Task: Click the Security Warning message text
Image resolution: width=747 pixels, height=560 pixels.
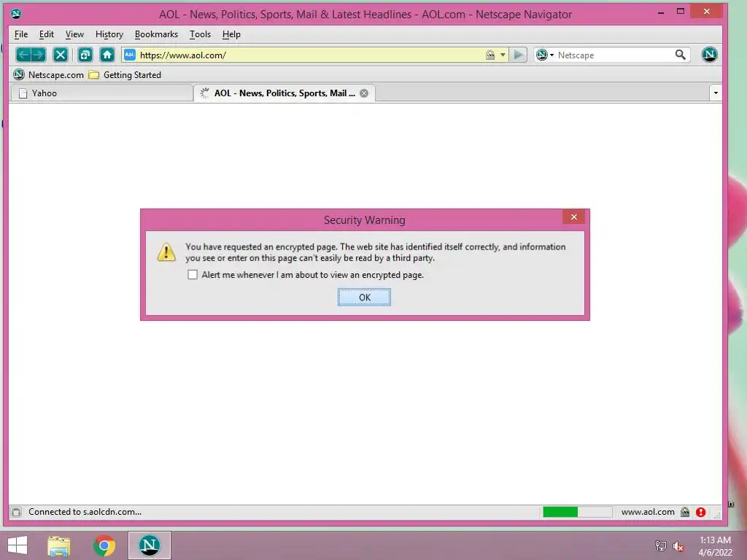Action: click(x=376, y=252)
